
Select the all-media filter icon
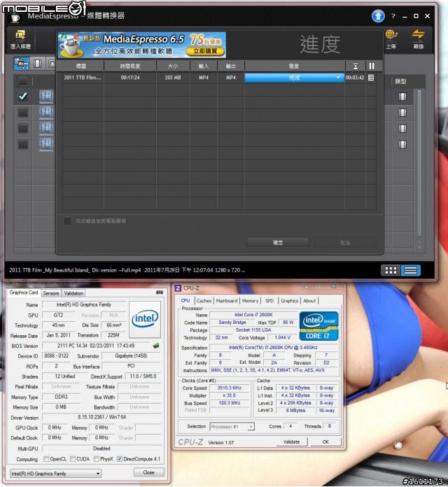[21, 64]
